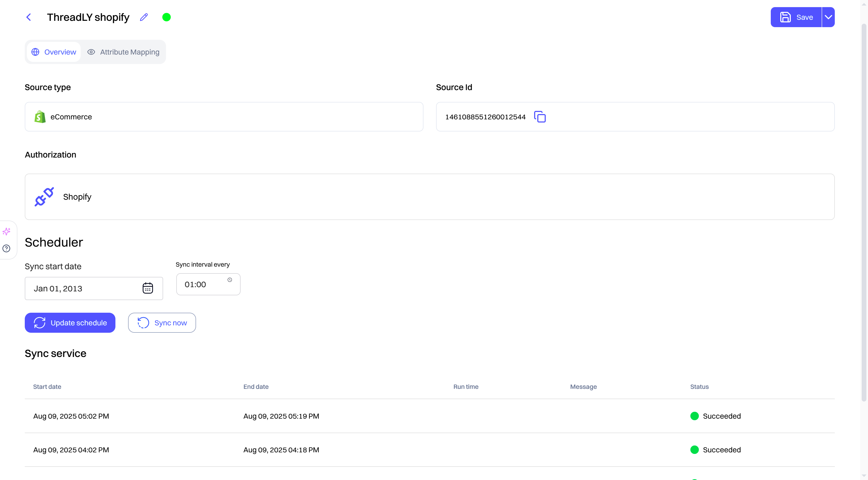Image resolution: width=868 pixels, height=480 pixels.
Task: Expand the Save options dropdown arrow
Action: pyautogui.click(x=828, y=17)
